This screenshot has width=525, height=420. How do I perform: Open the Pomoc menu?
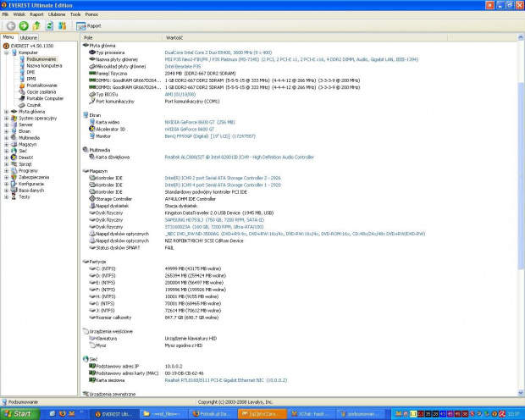click(x=91, y=14)
